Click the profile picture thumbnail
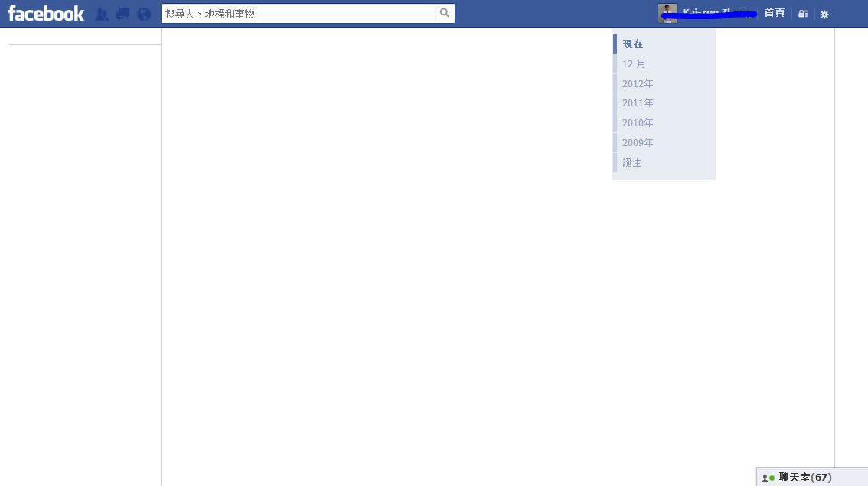The height and width of the screenshot is (486, 868). click(x=667, y=13)
